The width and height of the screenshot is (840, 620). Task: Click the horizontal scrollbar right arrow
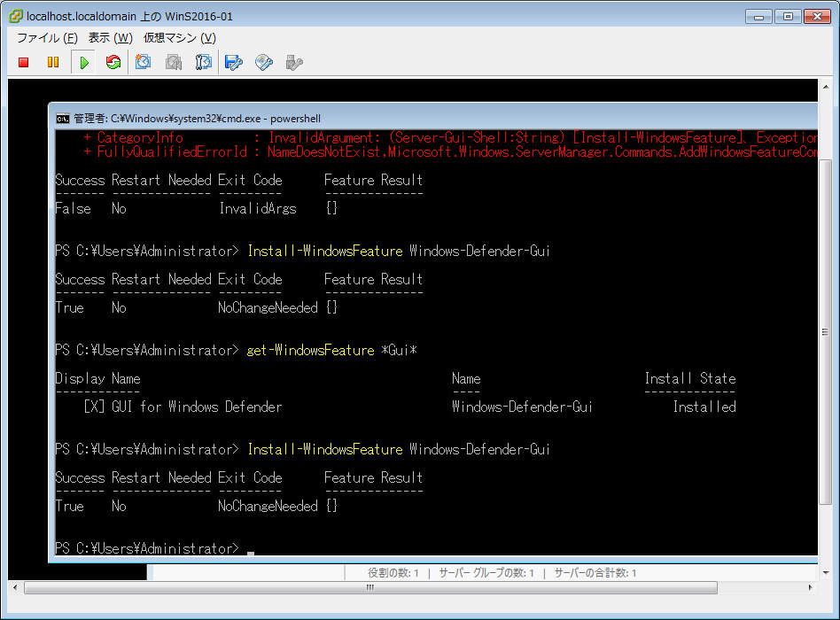point(812,587)
